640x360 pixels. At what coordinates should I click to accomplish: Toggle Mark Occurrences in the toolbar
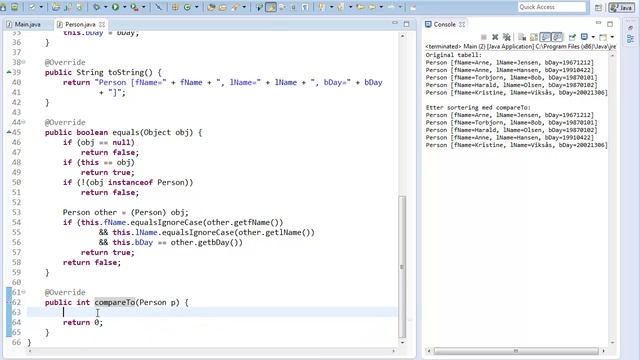coord(271,7)
